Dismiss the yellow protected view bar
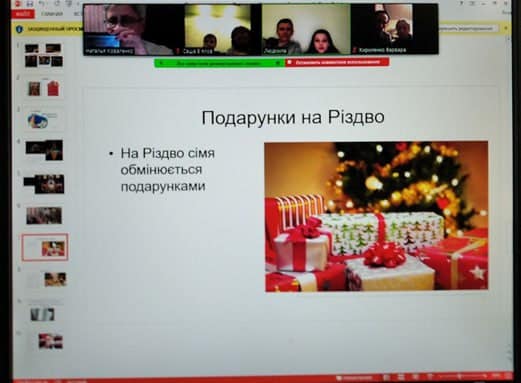This screenshot has width=521, height=383. 506,28
